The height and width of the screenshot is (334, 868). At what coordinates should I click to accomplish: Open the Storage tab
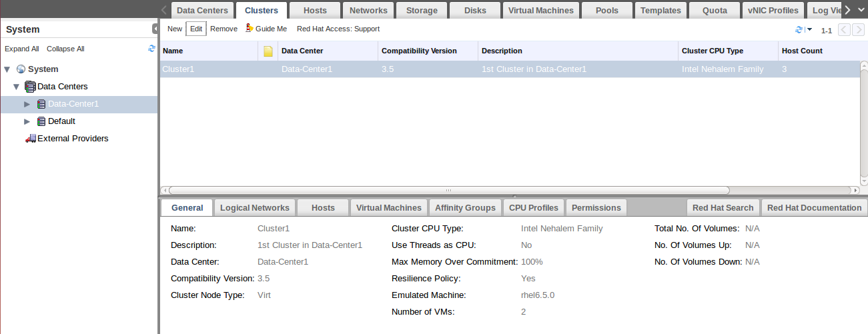pyautogui.click(x=422, y=10)
